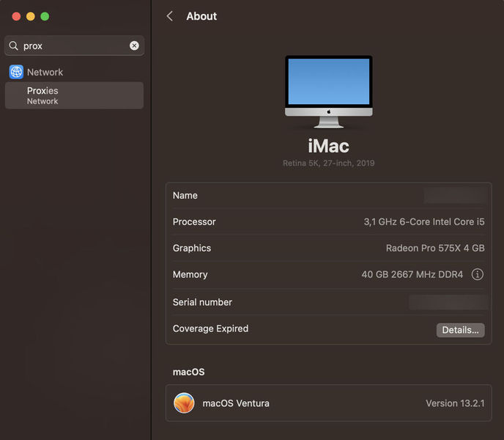Click the Serial number label
The height and width of the screenshot is (440, 504).
point(202,302)
